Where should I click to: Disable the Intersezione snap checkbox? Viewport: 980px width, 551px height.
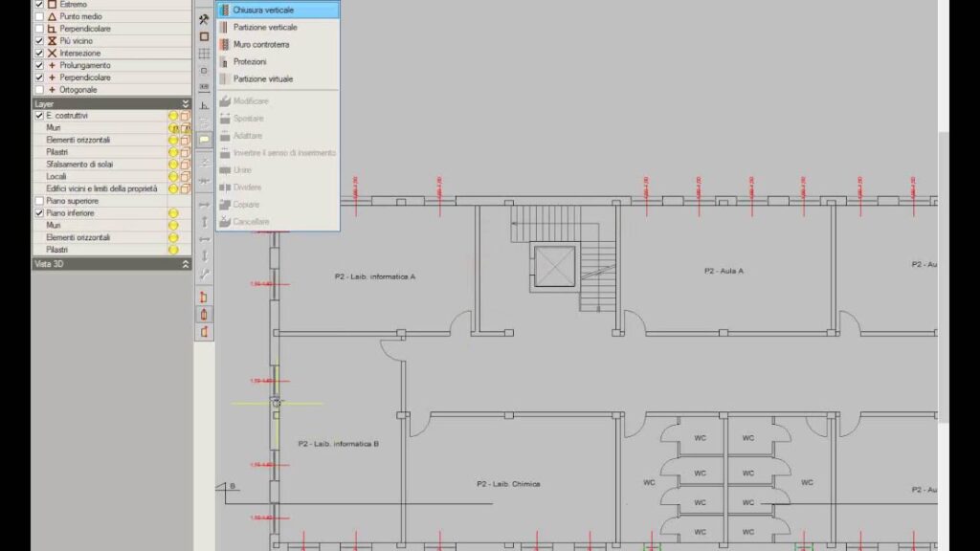pyautogui.click(x=39, y=54)
